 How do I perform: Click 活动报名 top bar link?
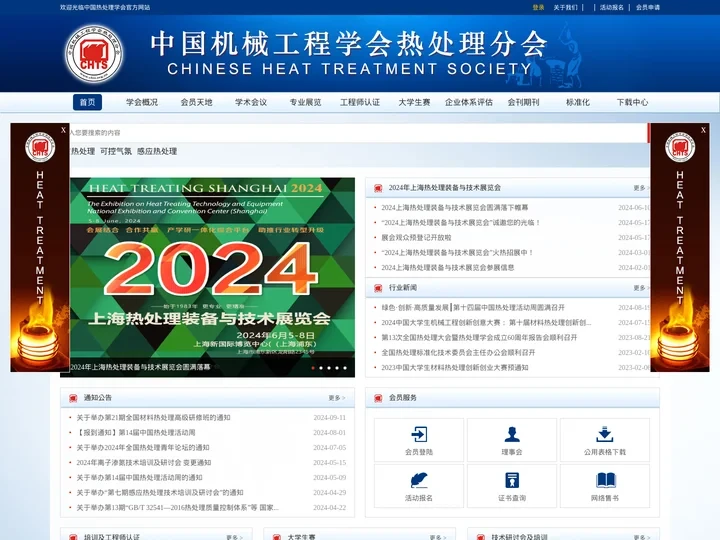(x=612, y=7)
